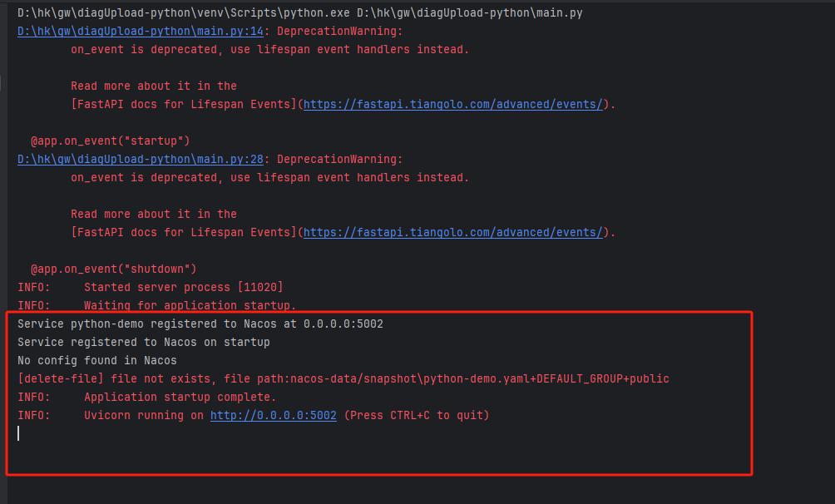Select the first DeprecationWarning label
The image size is (835, 504).
[341, 31]
